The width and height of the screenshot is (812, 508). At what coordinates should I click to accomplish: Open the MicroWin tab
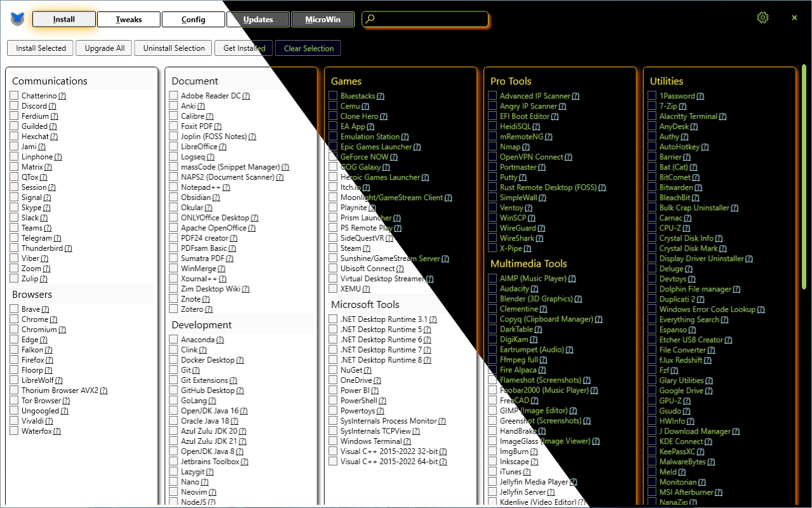point(322,19)
